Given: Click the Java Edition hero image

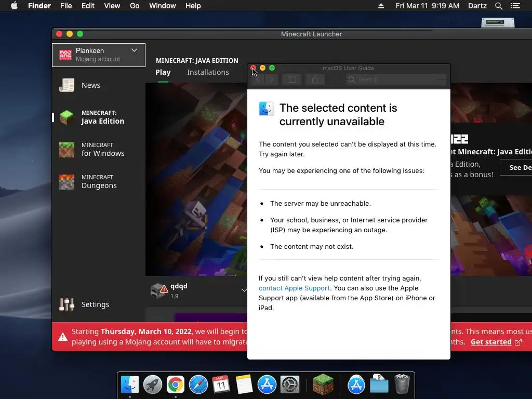Looking at the screenshot, I should [196, 179].
